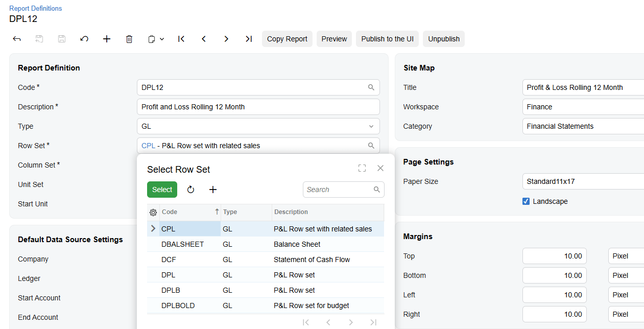Screen dimensions: 644x329
Task: Add new row set with plus icon
Action: pos(213,190)
